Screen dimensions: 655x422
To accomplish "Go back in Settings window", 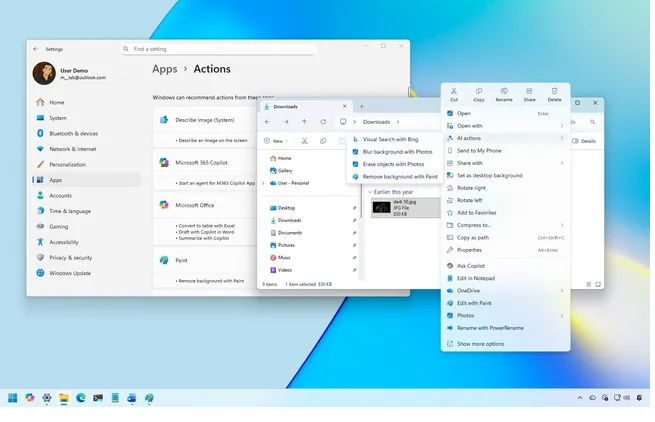I will (x=36, y=49).
